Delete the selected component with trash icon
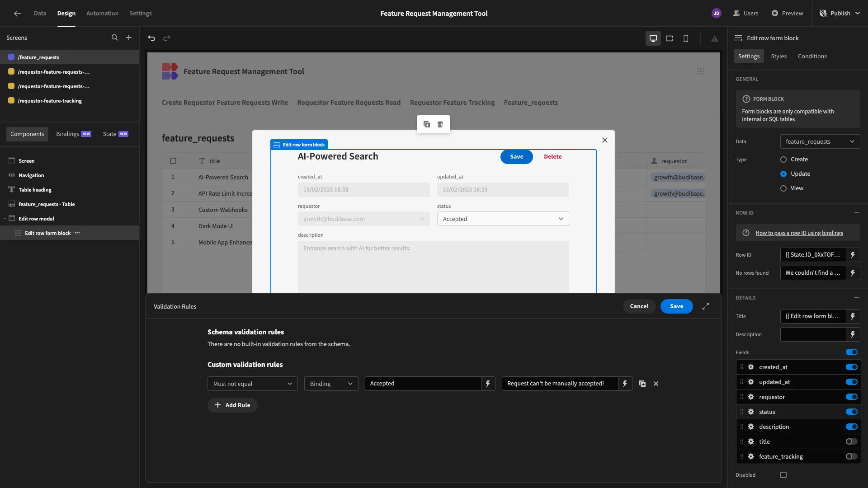Image resolution: width=868 pixels, height=488 pixels. (x=440, y=124)
